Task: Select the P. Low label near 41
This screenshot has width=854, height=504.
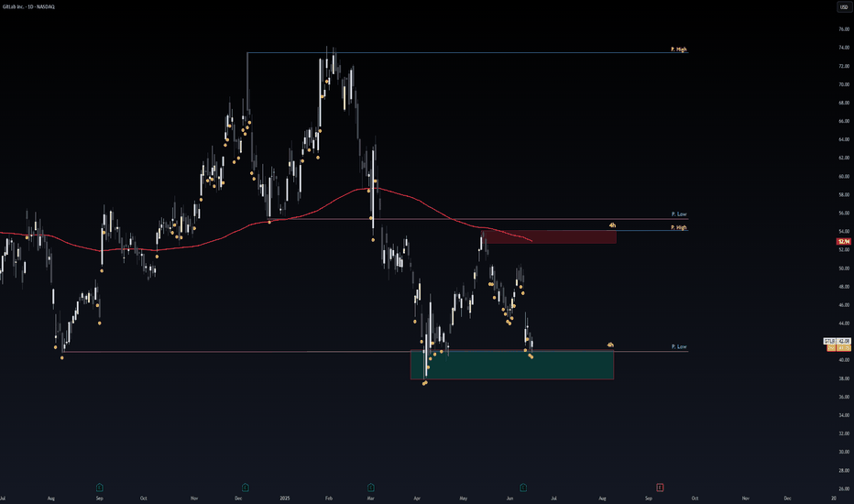Action: [679, 346]
